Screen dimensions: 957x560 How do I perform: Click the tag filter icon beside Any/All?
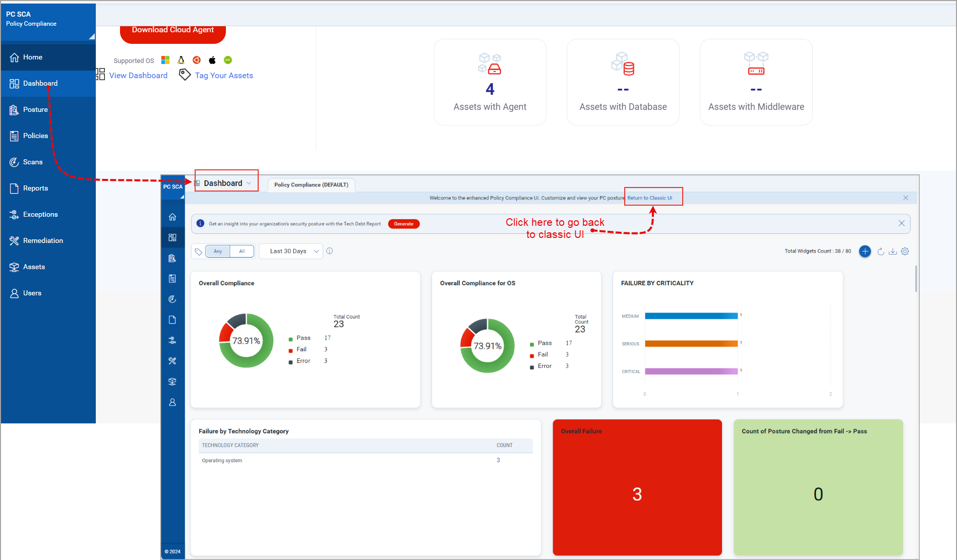coord(198,251)
